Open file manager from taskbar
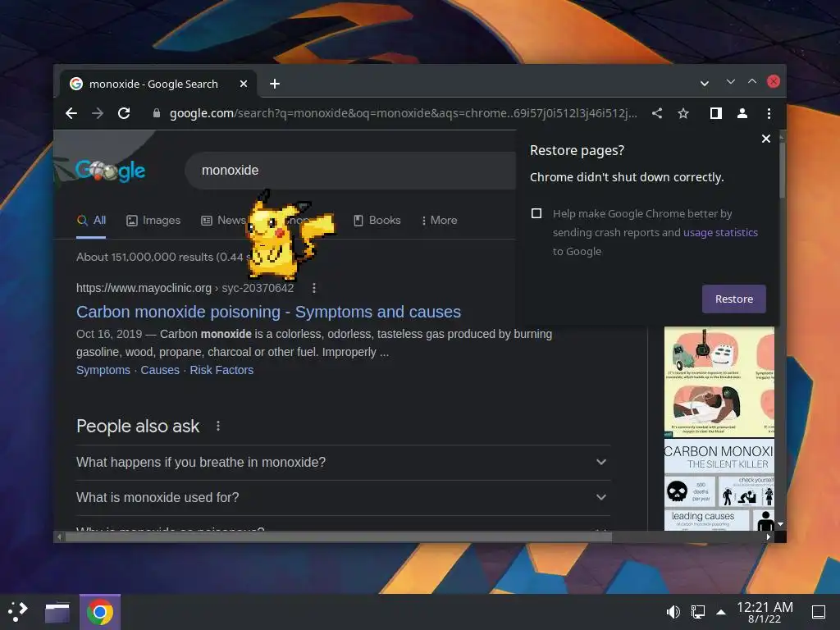 pyautogui.click(x=57, y=612)
